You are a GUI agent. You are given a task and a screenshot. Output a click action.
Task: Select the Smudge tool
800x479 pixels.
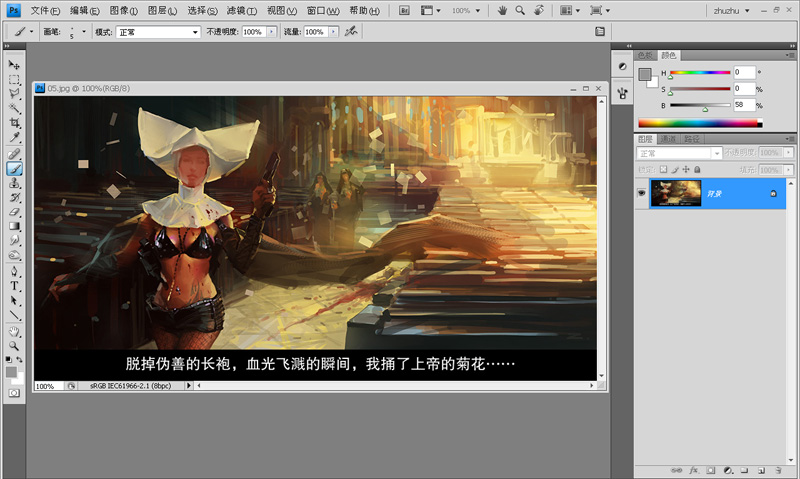tap(14, 240)
